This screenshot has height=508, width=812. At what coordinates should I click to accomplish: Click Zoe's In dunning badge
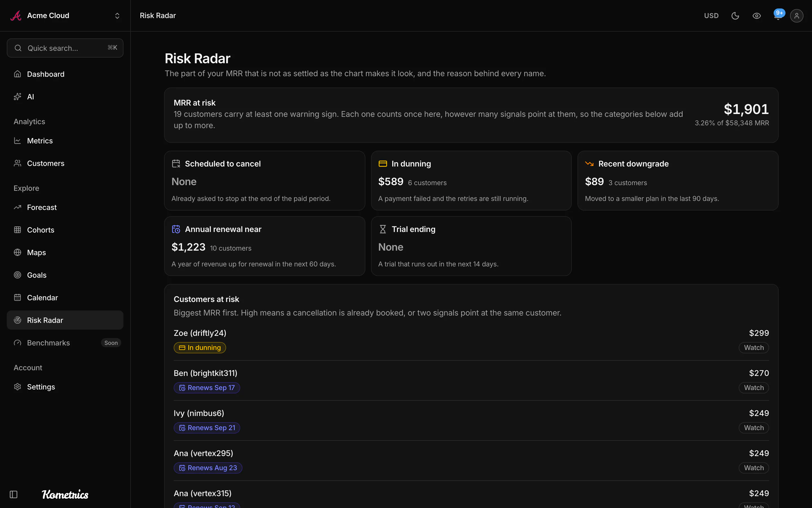coord(200,347)
